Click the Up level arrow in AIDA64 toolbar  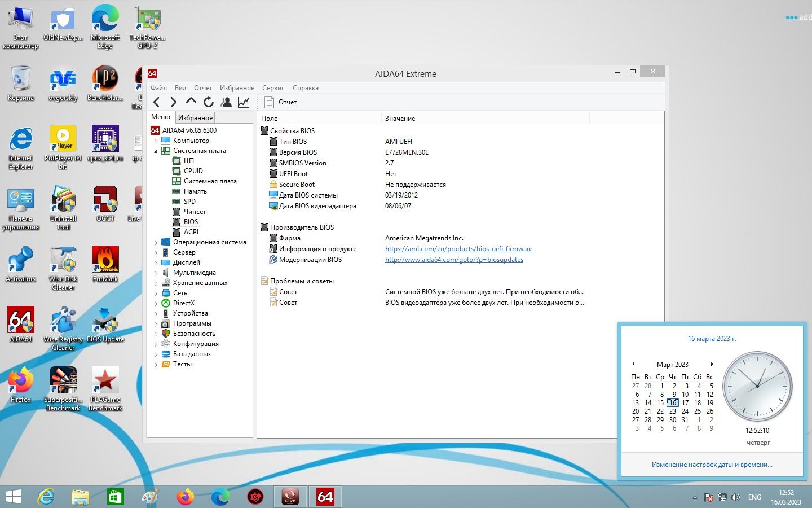click(191, 102)
